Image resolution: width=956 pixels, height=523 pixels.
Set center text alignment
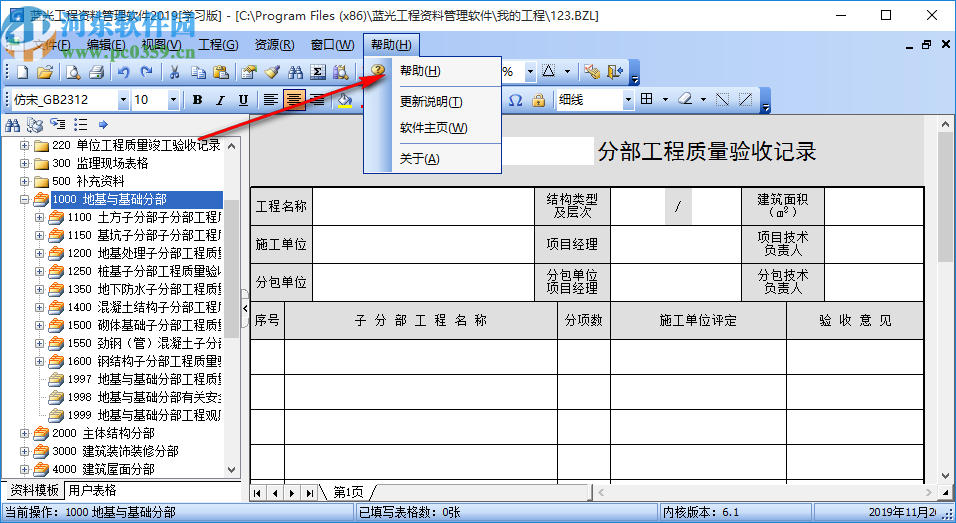[x=294, y=100]
